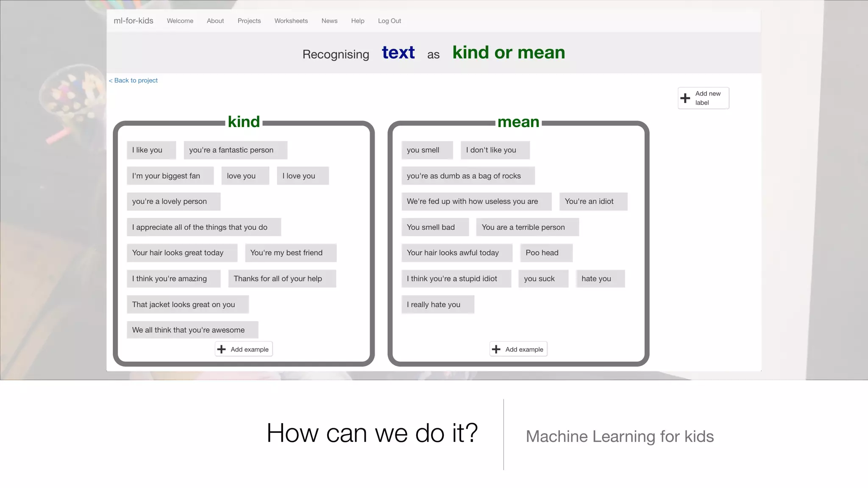Click the 'kind or mean' project title
Image resolution: width=868 pixels, height=488 pixels.
[x=509, y=53]
